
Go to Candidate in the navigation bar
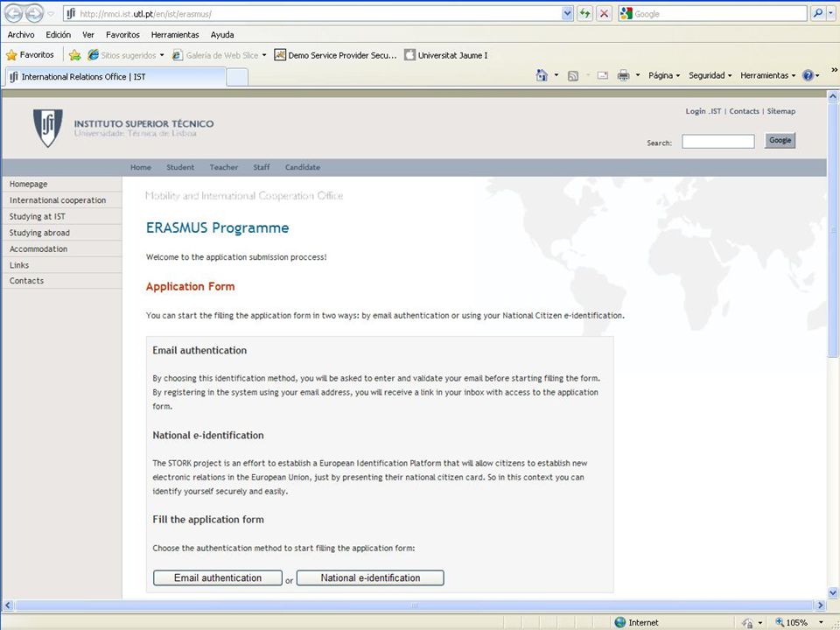303,167
